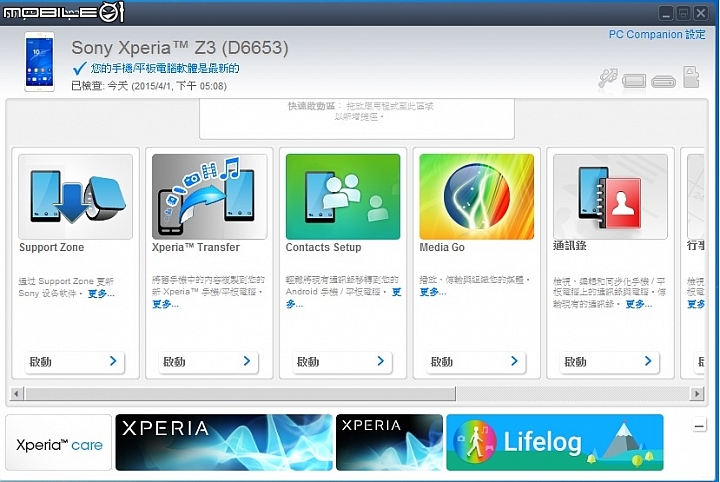Click 更多 link under Contacts Setup
This screenshot has width=720, height=482.
coord(396,292)
